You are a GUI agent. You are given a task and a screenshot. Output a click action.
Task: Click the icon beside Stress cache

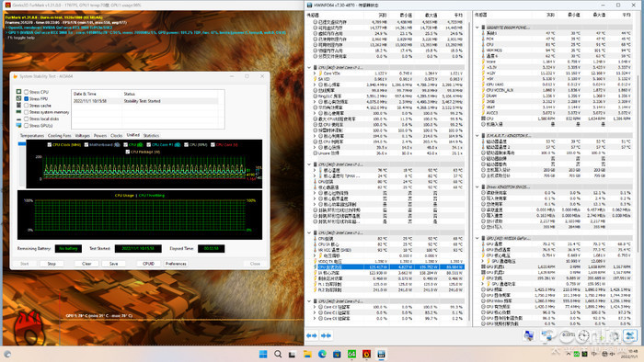(18, 106)
